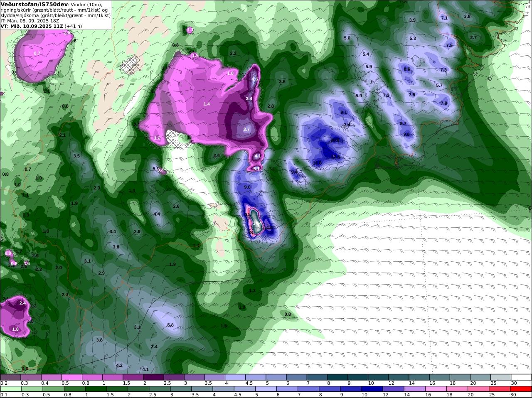Click the 9.6 value in the right blue band
This screenshot has width=532, height=398.
click(x=406, y=135)
